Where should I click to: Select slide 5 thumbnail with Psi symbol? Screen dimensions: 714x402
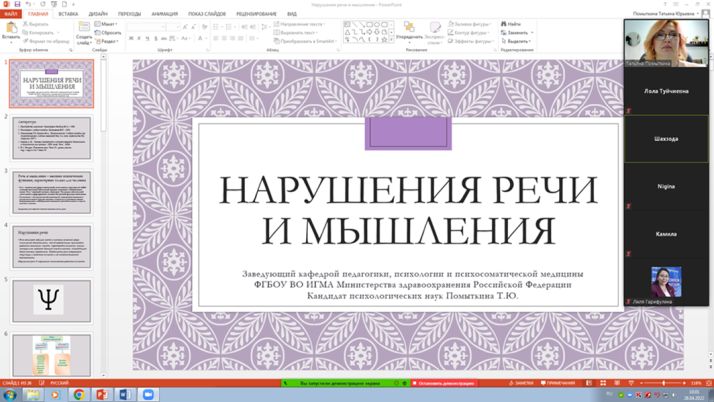[52, 300]
